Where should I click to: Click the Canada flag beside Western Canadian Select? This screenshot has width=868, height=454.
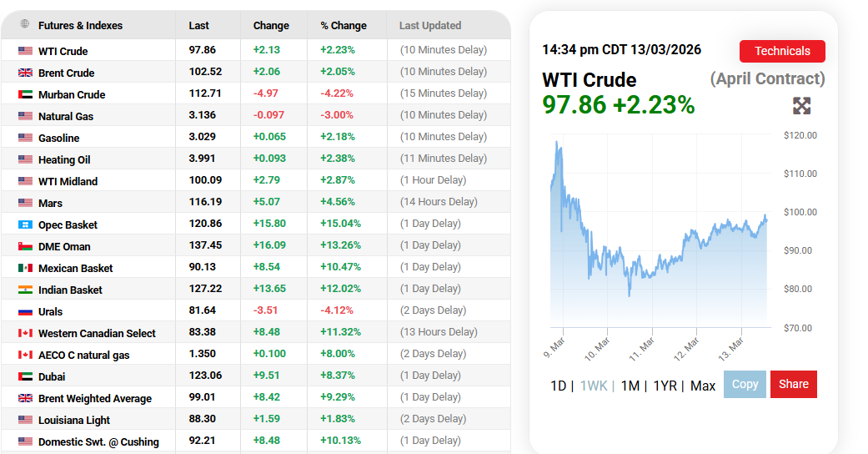25,333
